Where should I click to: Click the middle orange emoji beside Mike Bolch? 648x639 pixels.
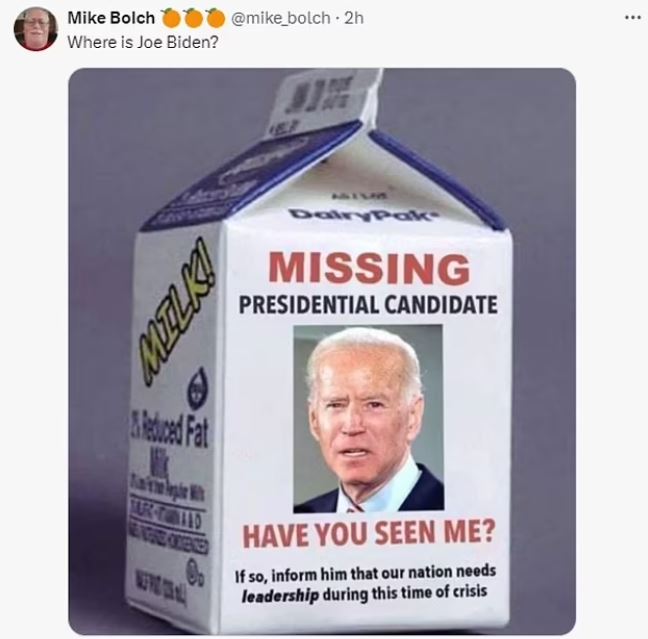(x=193, y=18)
